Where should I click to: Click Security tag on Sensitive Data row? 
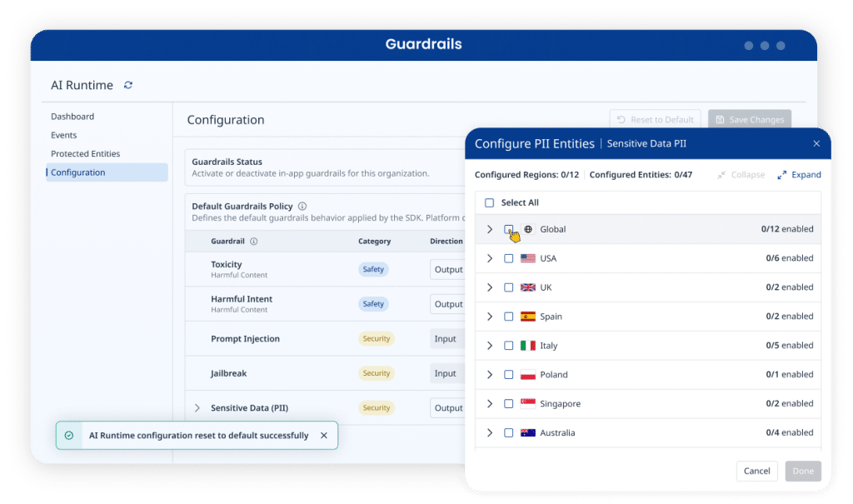point(377,407)
